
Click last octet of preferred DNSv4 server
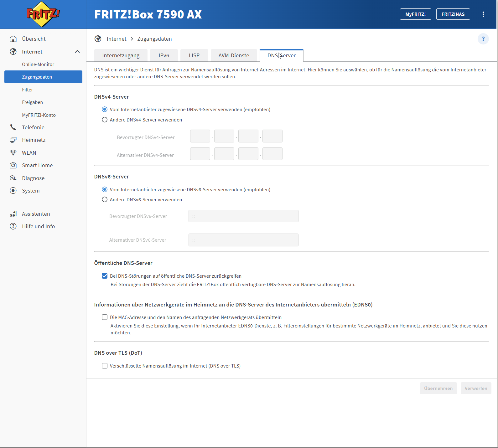[272, 136]
